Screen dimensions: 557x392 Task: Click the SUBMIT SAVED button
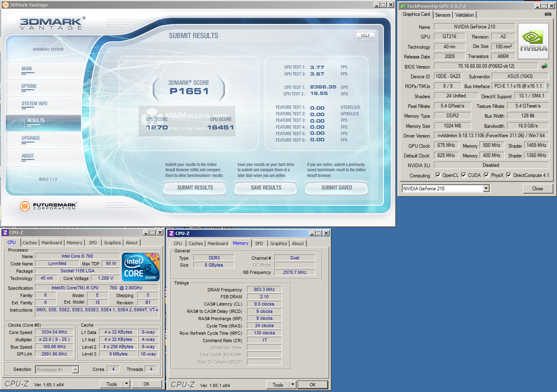pyautogui.click(x=336, y=187)
